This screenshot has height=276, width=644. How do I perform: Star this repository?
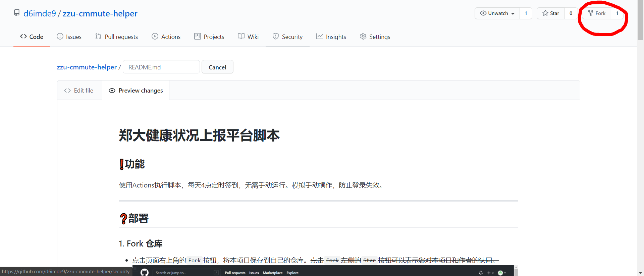[550, 13]
